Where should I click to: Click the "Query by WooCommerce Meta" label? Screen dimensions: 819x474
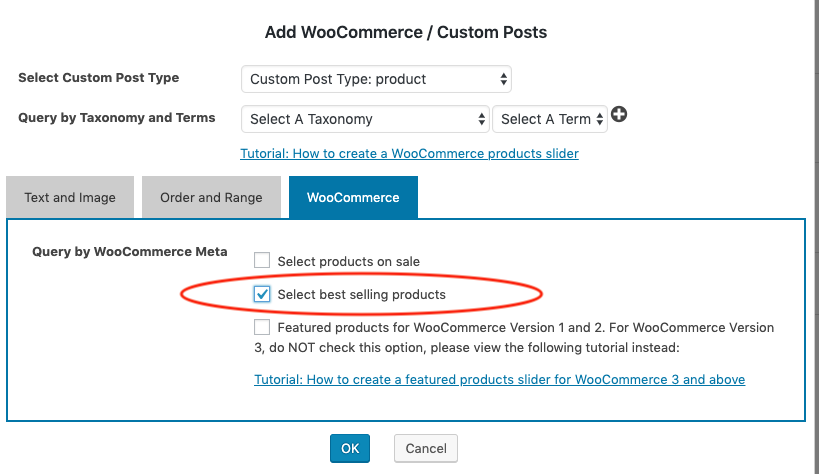click(130, 252)
